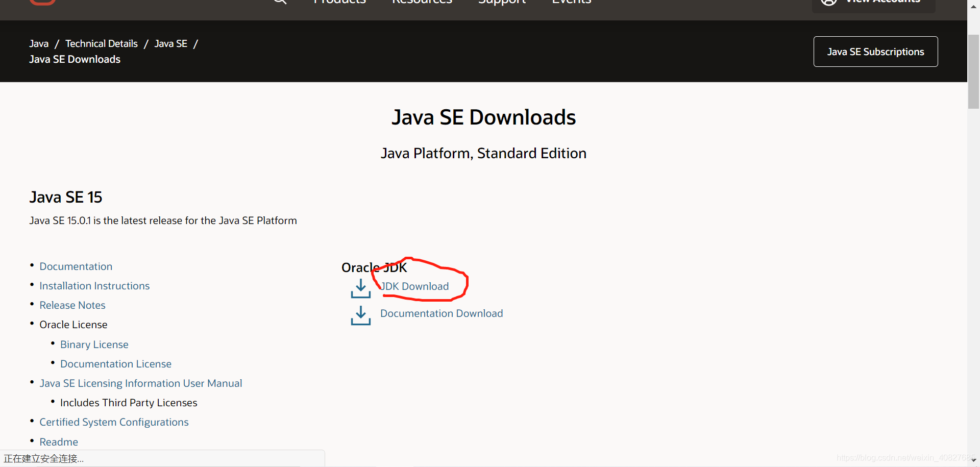Click the search magnifier icon in header
This screenshot has width=980, height=467.
click(x=280, y=2)
